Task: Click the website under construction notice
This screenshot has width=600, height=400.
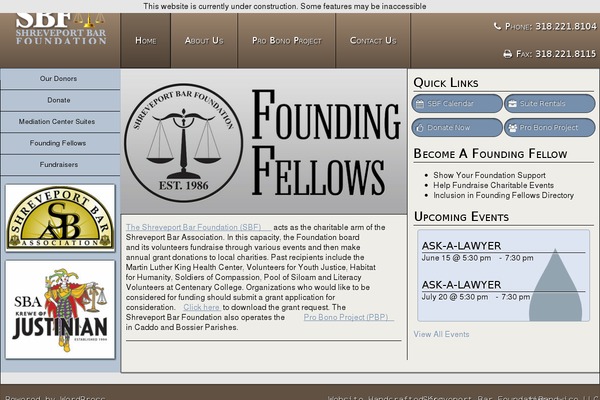Action: point(285,7)
